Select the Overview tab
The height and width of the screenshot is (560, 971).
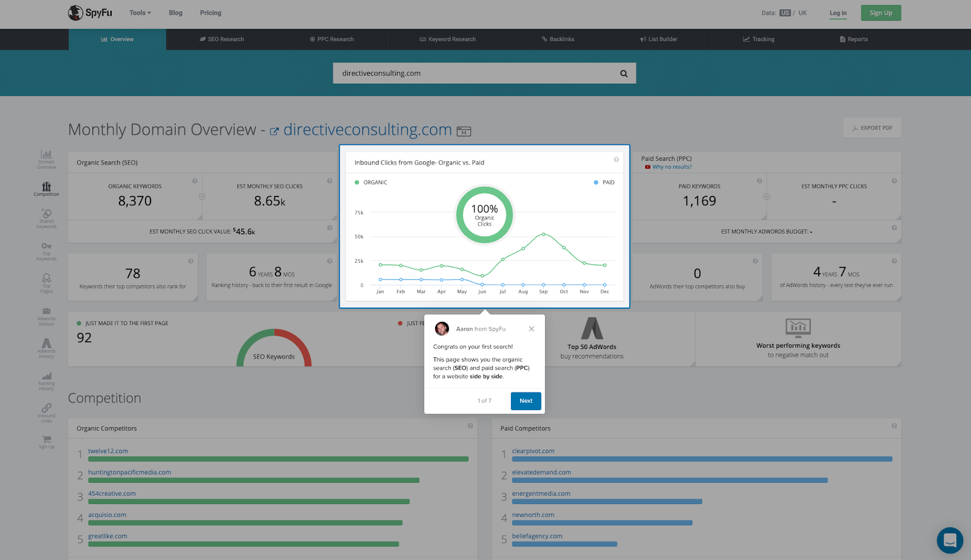tap(117, 39)
